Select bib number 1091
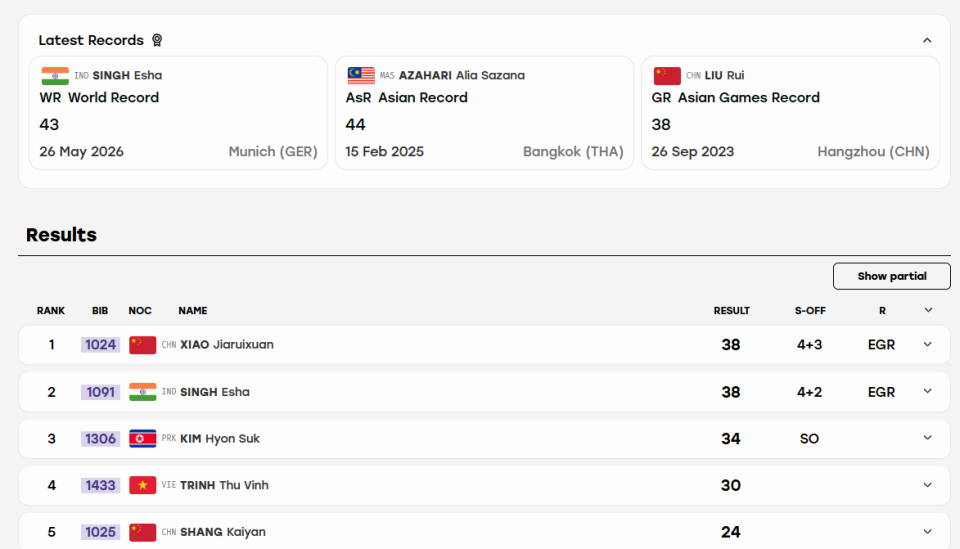960x549 pixels. [100, 392]
